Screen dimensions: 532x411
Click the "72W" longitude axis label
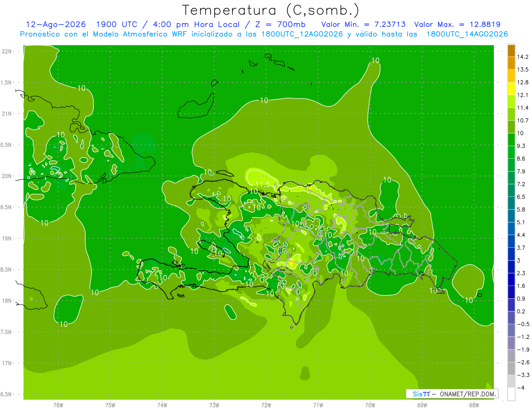[266, 405]
